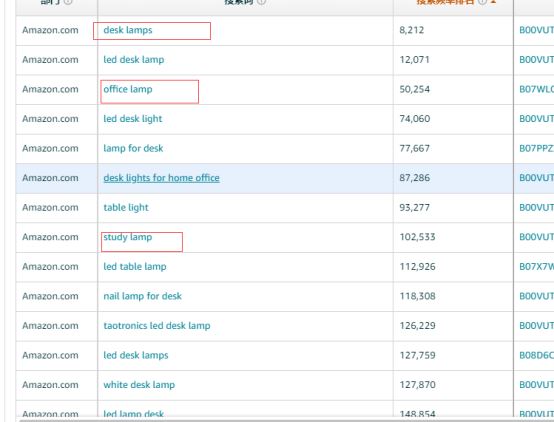This screenshot has height=422, width=554.
Task: Click the 87,286 rank in highlighted row
Action: 415,178
